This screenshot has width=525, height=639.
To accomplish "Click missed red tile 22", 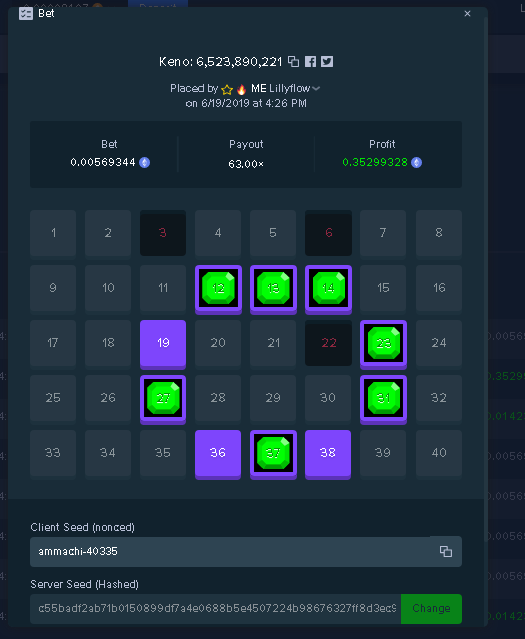I will point(328,343).
